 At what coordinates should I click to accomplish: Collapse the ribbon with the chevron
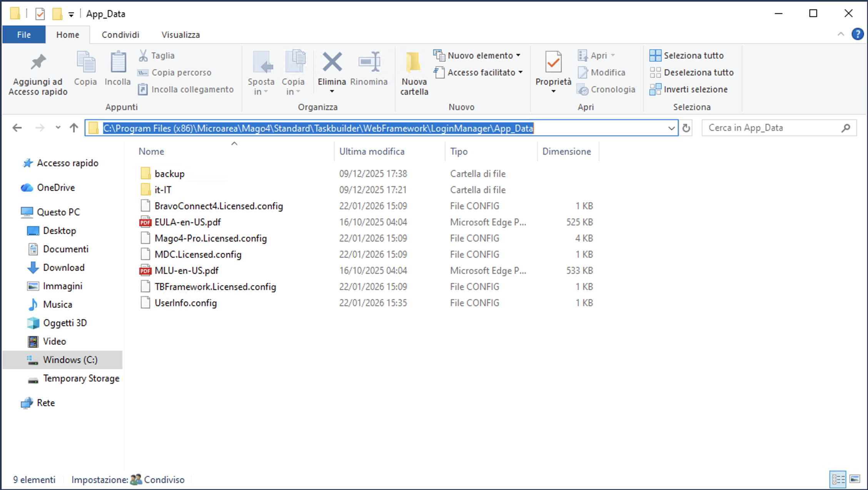(841, 34)
